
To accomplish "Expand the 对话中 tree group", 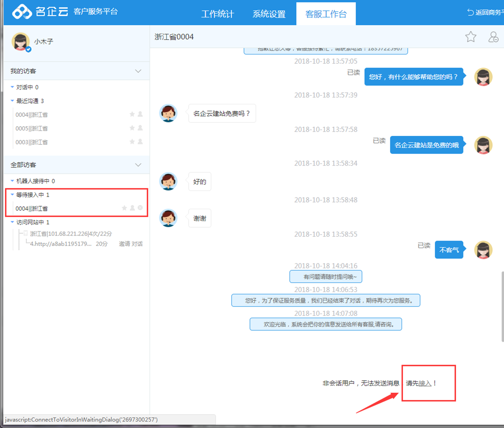I will pos(12,87).
